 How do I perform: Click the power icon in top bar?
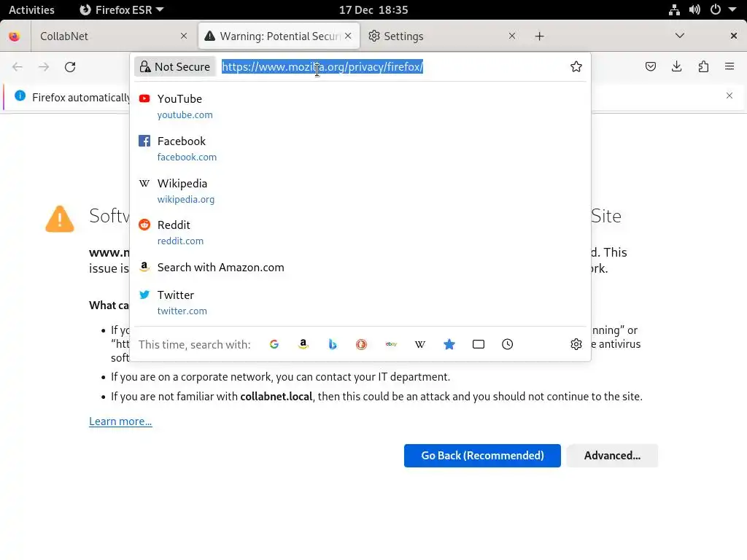coord(716,9)
